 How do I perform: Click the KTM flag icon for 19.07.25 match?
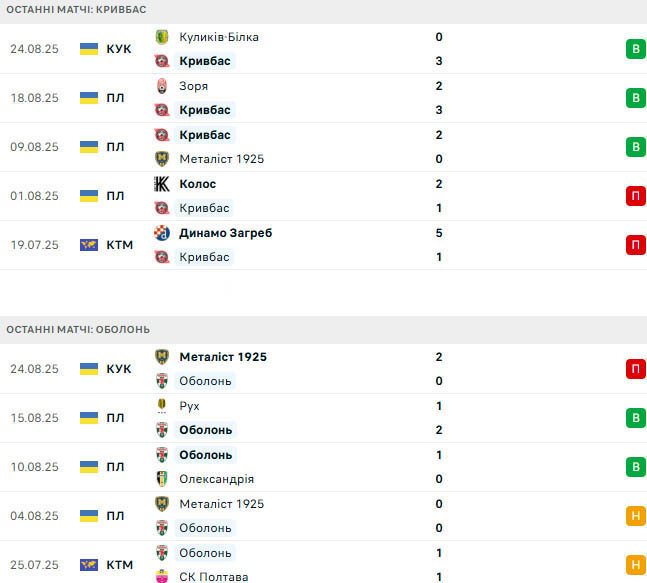tap(89, 245)
